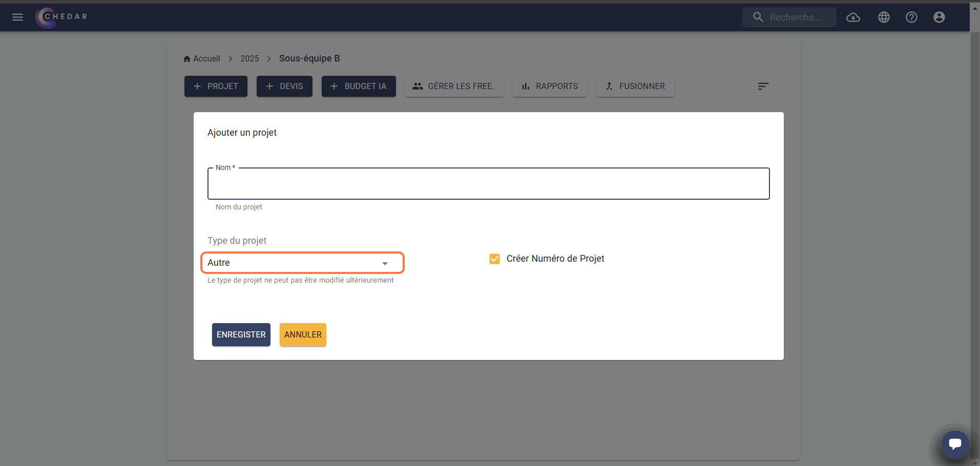Open the Type du projet dropdown
The width and height of the screenshot is (980, 466).
click(302, 263)
